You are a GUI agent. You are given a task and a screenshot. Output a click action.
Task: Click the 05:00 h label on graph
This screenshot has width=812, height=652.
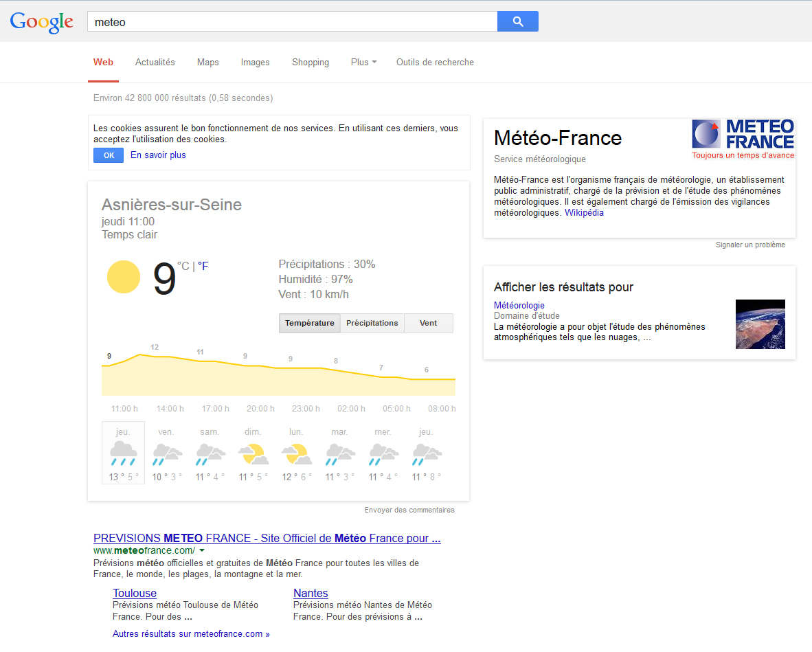coord(396,409)
